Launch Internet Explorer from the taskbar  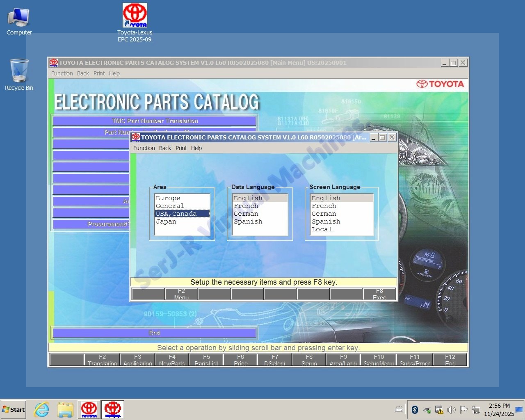tap(41, 409)
